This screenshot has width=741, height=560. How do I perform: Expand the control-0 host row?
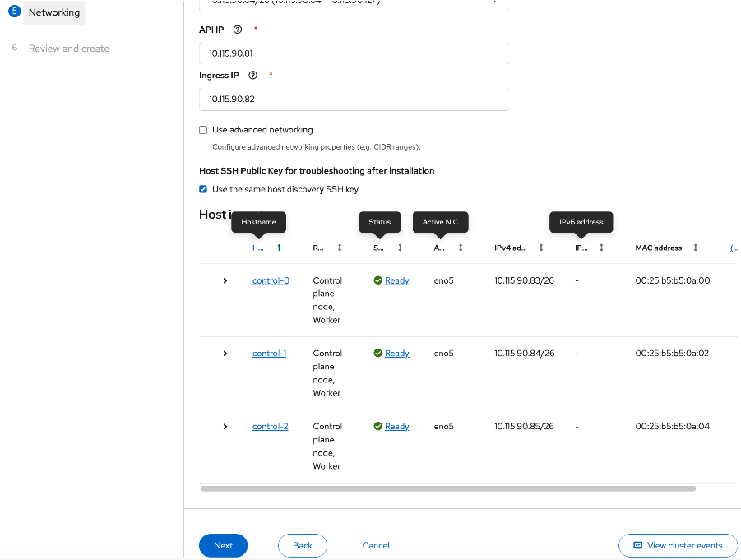click(225, 280)
